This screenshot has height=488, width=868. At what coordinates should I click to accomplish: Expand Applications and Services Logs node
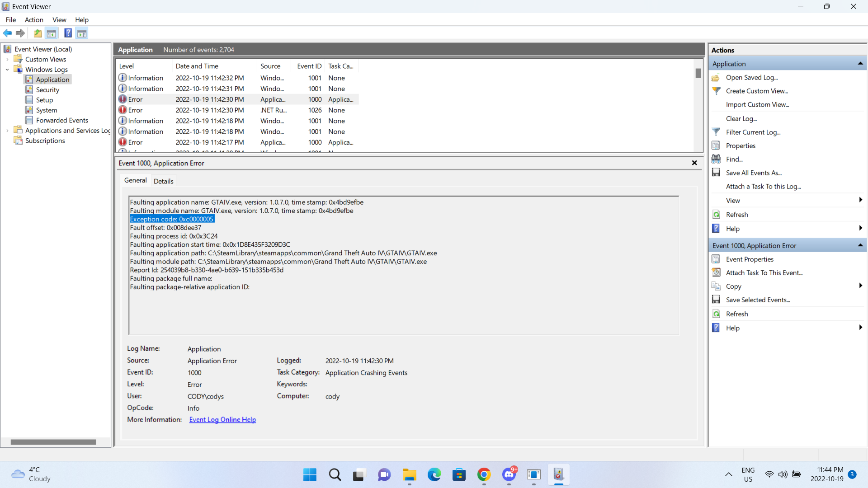click(7, 131)
